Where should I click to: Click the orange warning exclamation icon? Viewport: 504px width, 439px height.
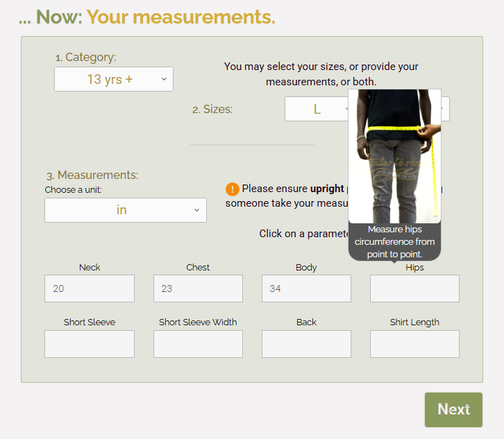(x=233, y=189)
